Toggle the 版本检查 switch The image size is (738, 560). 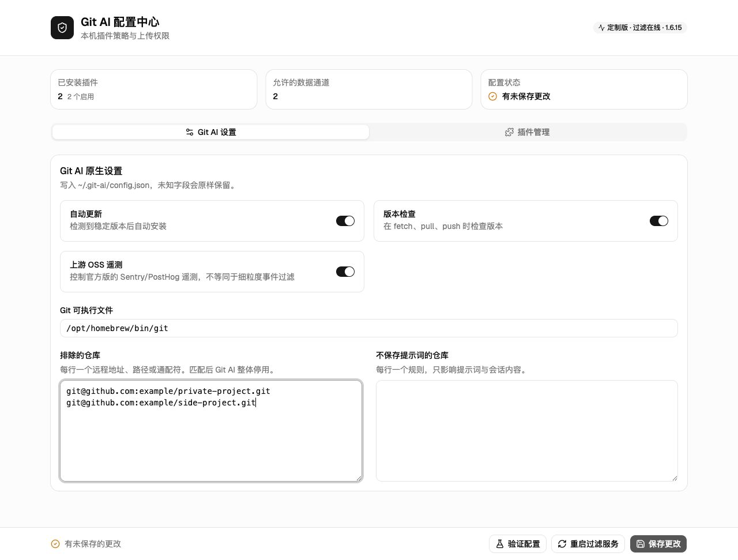click(659, 221)
